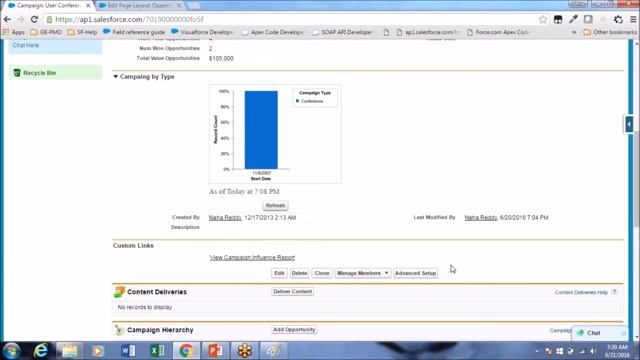Open Neha Reddy link beside Created By

click(225, 218)
